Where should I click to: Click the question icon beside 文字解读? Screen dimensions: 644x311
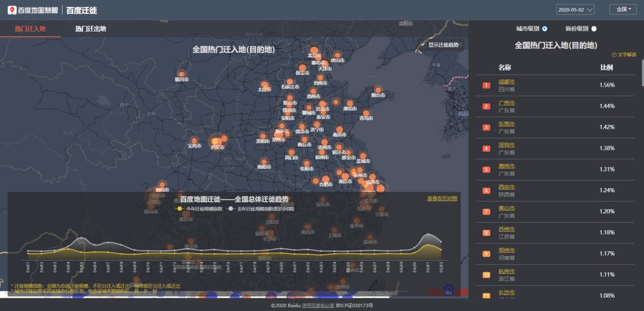click(x=614, y=55)
